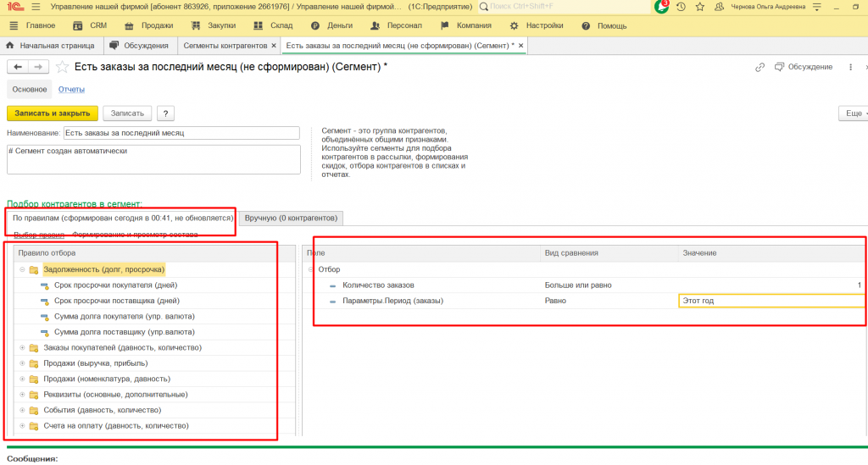Open the hamburger main menu icon
The image size is (868, 465).
click(36, 7)
